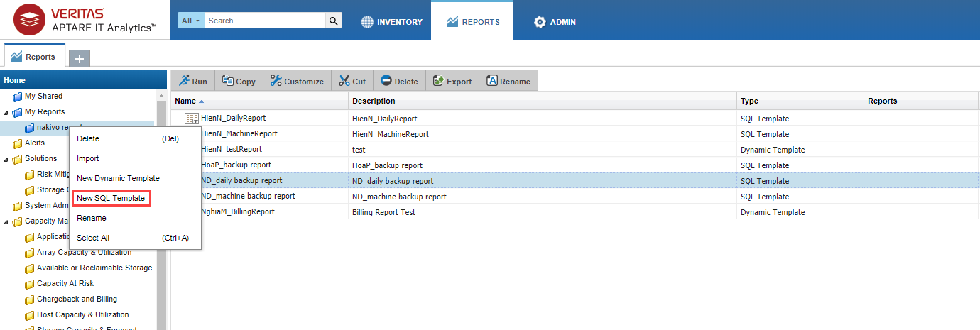Open Customize for the selected report
980x330 pixels.
pos(297,82)
